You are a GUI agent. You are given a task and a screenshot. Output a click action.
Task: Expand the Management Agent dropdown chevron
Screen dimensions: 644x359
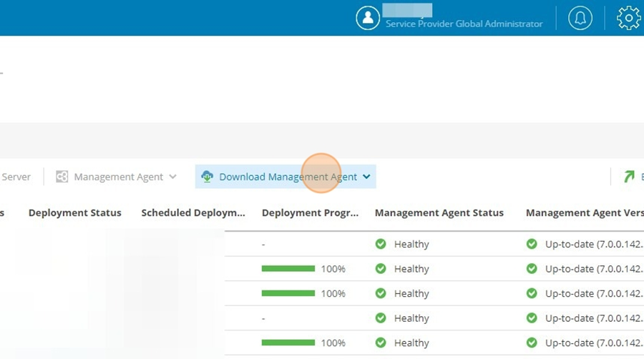coord(173,177)
